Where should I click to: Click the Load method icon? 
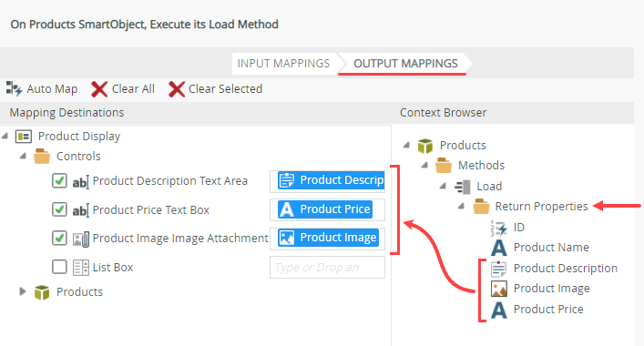coord(463,187)
